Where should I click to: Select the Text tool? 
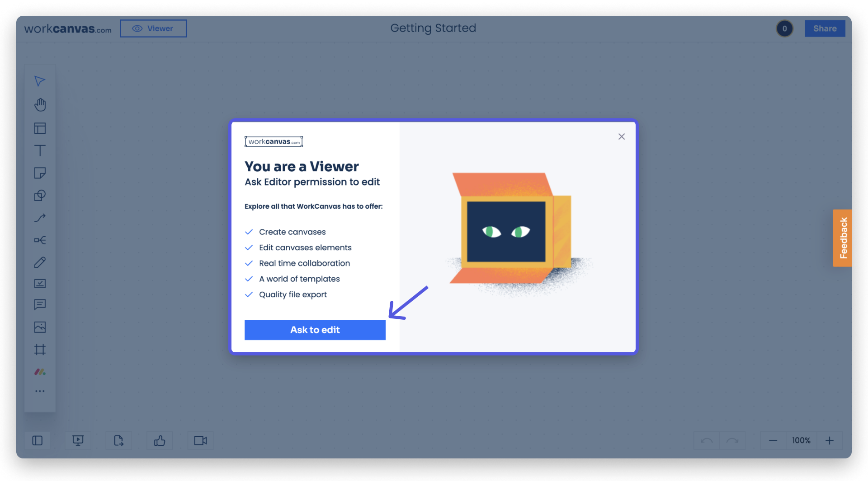point(40,150)
